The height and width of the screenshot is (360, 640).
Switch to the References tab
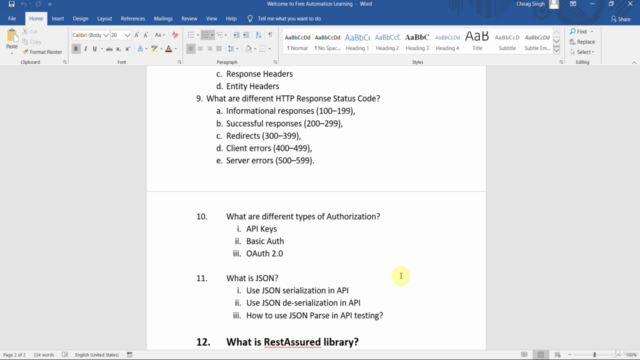[133, 19]
